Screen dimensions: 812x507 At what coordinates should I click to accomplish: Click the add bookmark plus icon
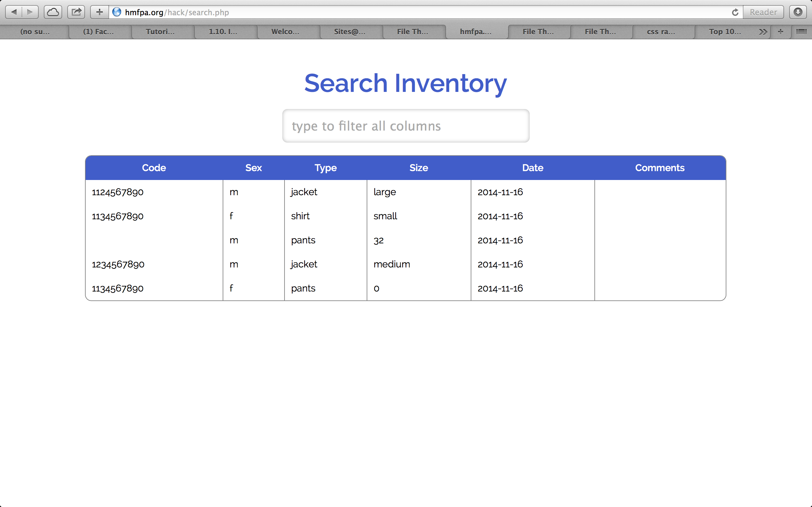pyautogui.click(x=99, y=12)
